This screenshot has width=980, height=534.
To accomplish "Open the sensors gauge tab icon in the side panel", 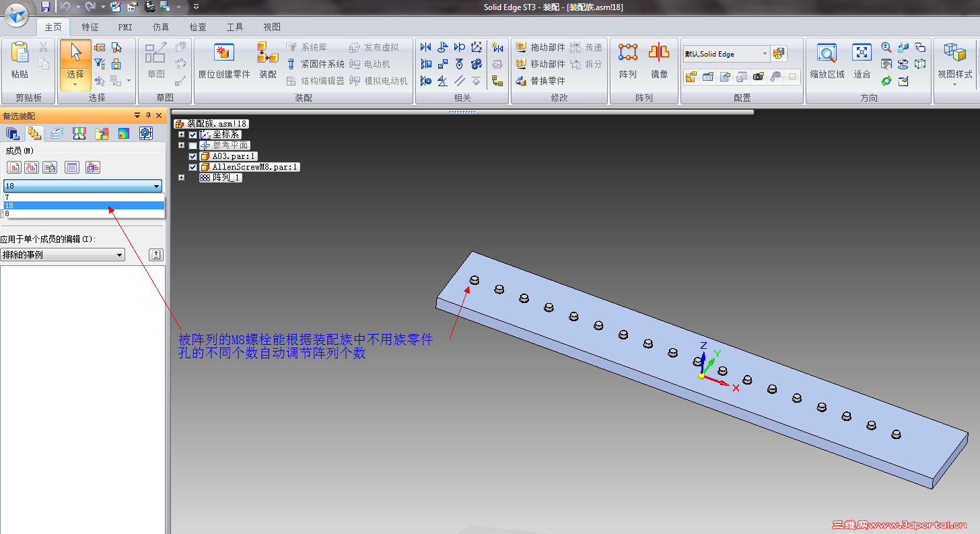I will click(x=79, y=133).
